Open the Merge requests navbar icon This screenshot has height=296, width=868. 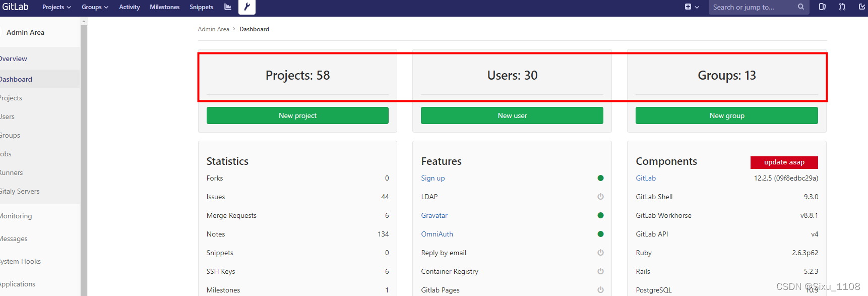(x=842, y=7)
